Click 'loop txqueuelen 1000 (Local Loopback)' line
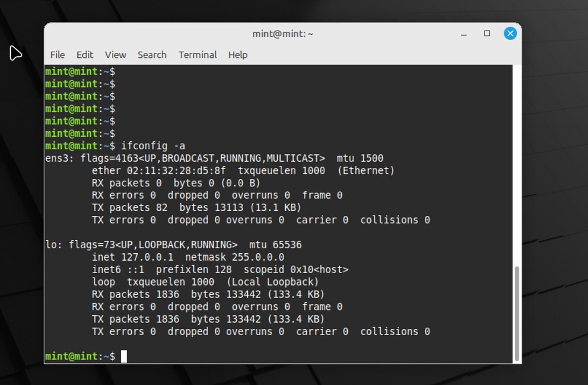The height and width of the screenshot is (385, 588). [x=205, y=282]
